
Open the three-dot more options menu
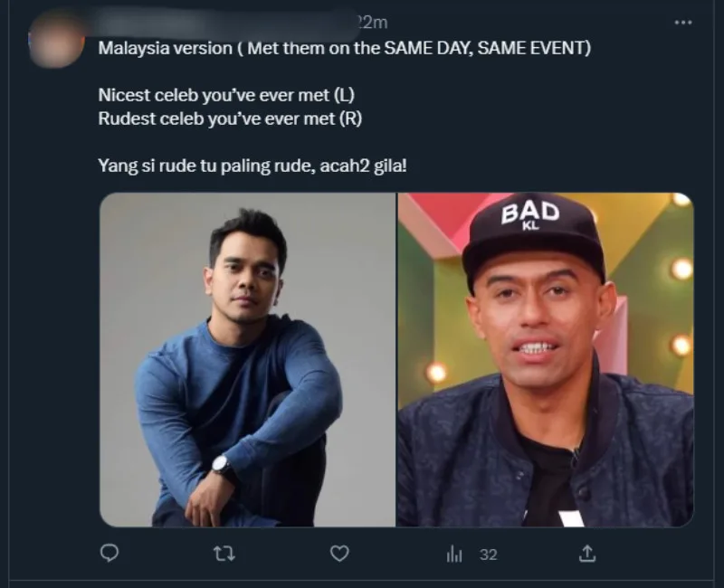point(683,22)
